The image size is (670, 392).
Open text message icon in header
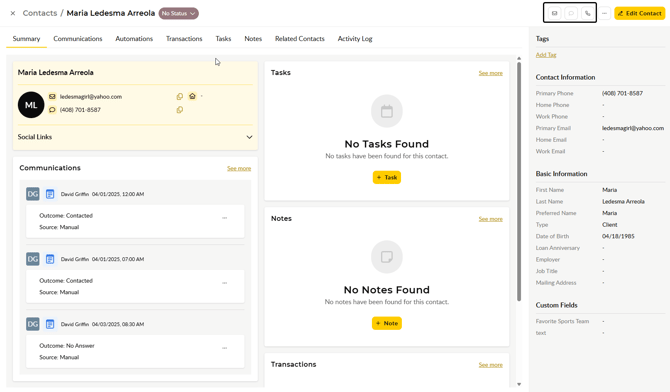(x=571, y=13)
